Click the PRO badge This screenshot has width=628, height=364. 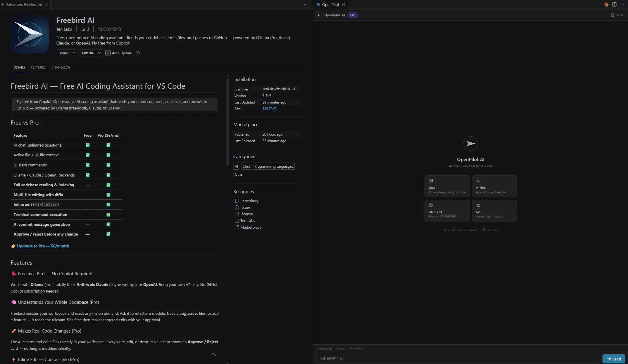pyautogui.click(x=352, y=15)
